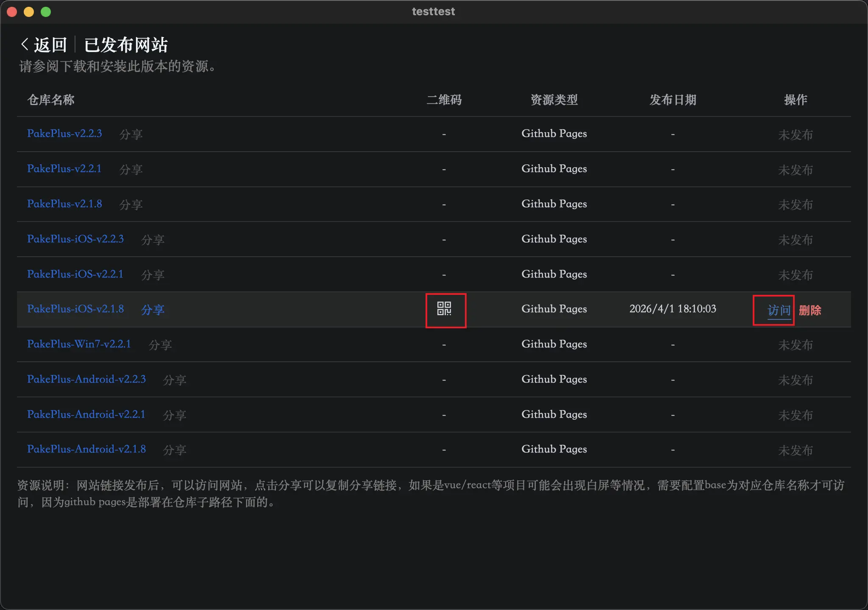Open the PakePlus-Android-v2.2.1 repository link
Screen dimensions: 868x610
pyautogui.click(x=86, y=414)
